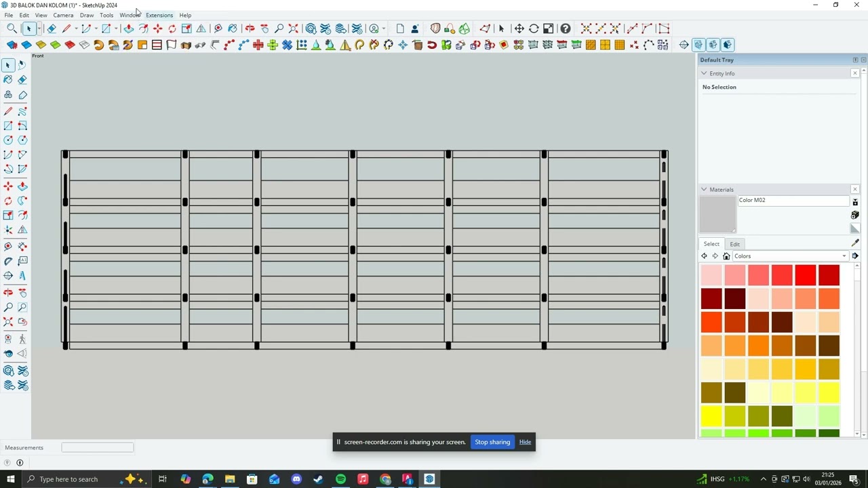This screenshot has height=488, width=868.
Task: Open Spotify from the Windows taskbar
Action: click(x=340, y=479)
